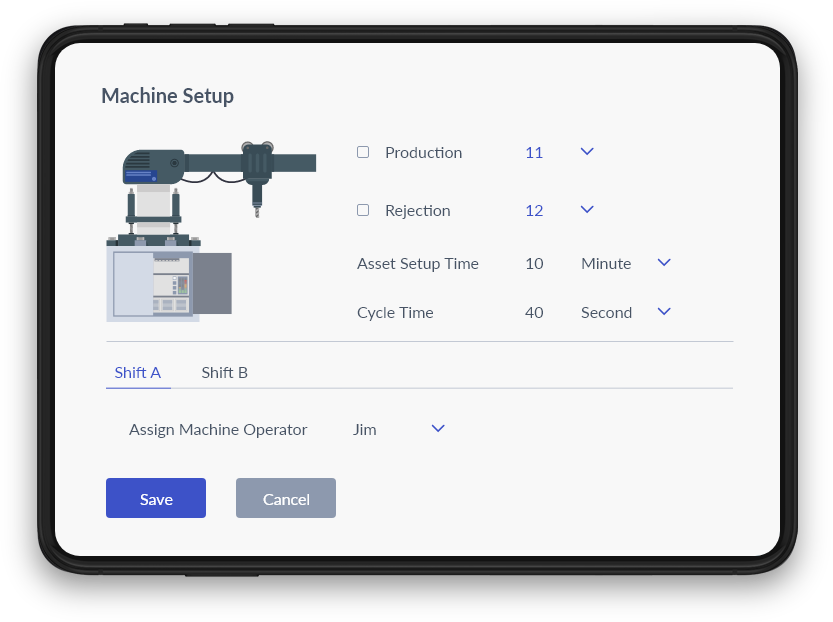Select the Rejection value 12
This screenshot has width=833, height=622.
534,211
